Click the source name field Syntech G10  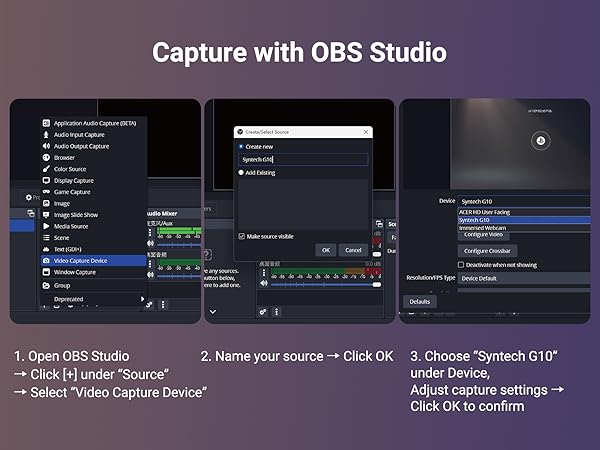pos(303,160)
